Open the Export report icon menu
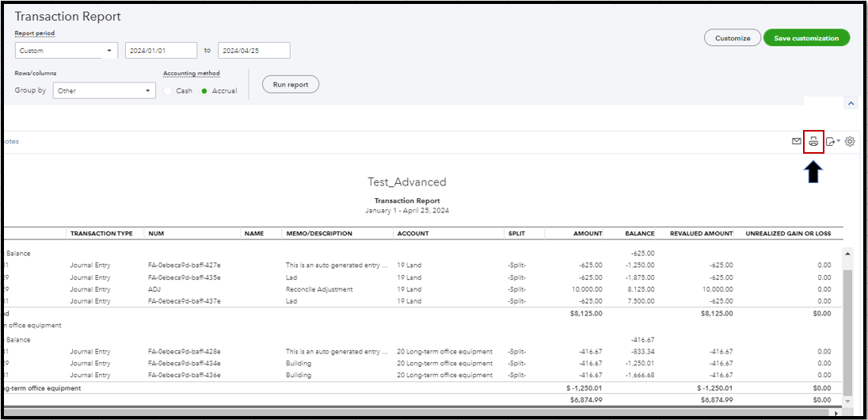This screenshot has width=868, height=420. 832,142
